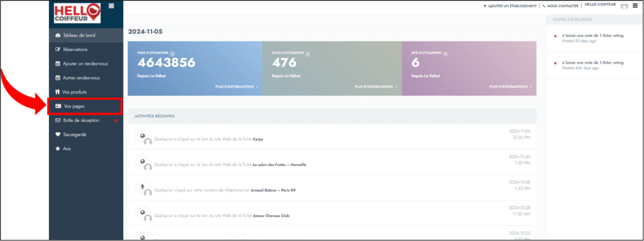Click the 2024-10-28 1:45 PM timestamp
644x241 pixels.
click(x=519, y=185)
